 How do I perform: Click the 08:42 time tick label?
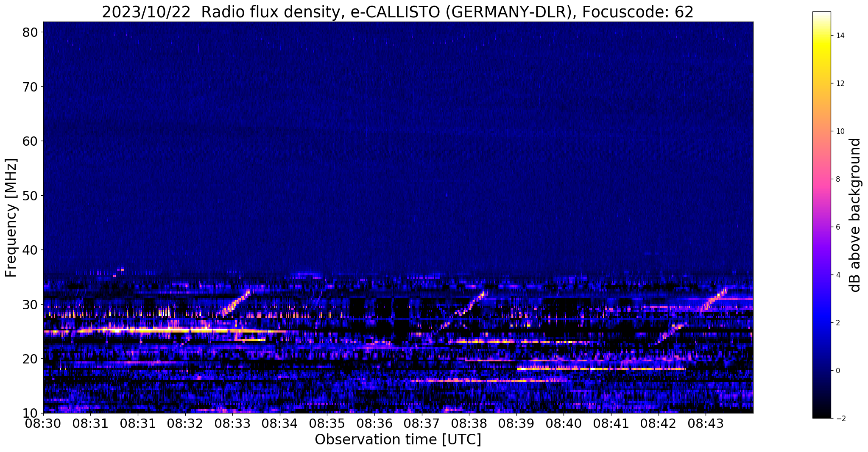[x=659, y=423]
